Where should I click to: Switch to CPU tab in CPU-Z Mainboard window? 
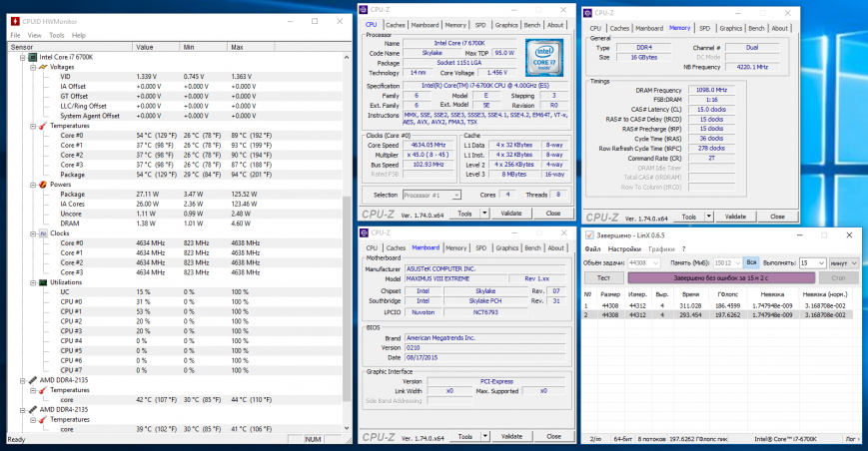(x=372, y=248)
